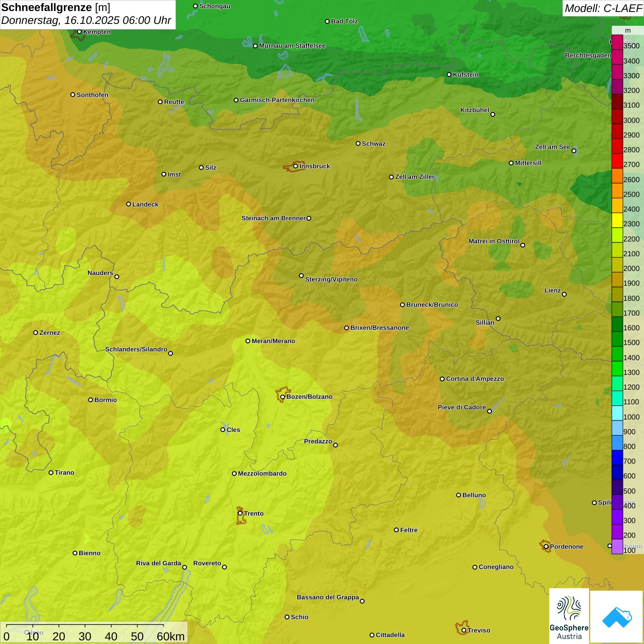This screenshot has height=644, width=644.
Task: Pick the 100 m violet legend swatch
Action: coord(617,546)
